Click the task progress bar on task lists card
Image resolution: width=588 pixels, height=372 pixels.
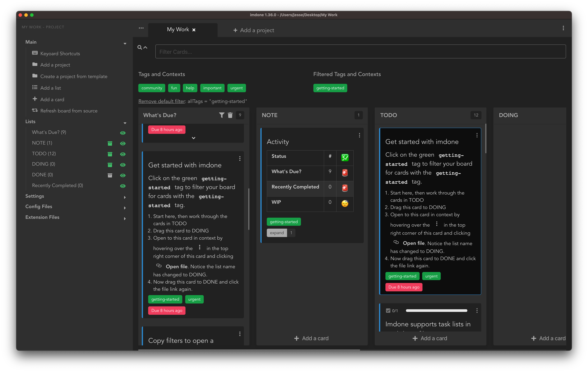[436, 311]
